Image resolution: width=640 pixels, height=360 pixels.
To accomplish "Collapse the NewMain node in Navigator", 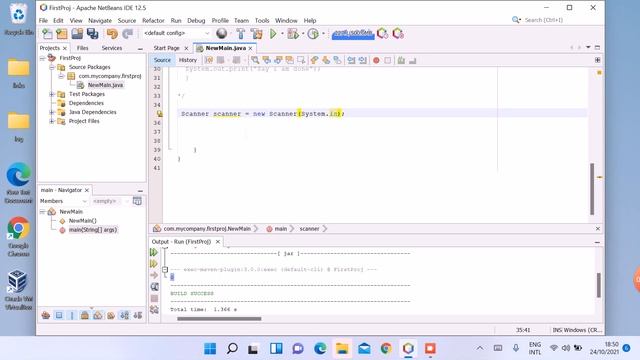I will tap(42, 212).
